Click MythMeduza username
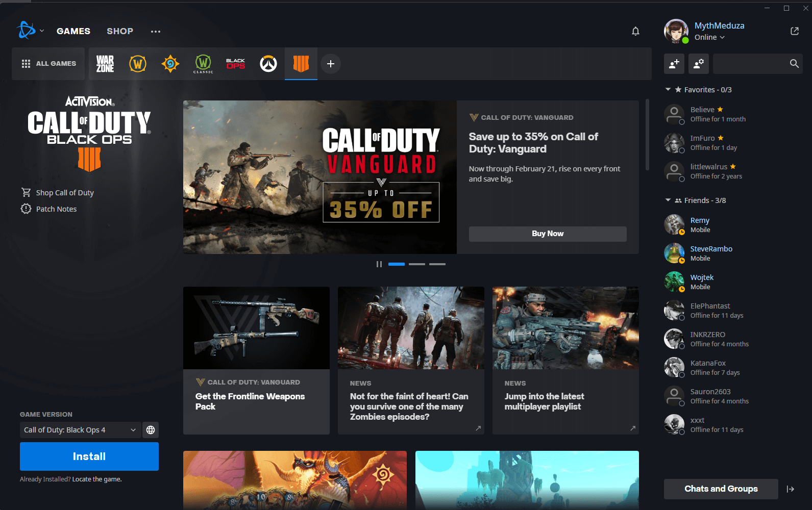This screenshot has width=812, height=510. tap(719, 25)
